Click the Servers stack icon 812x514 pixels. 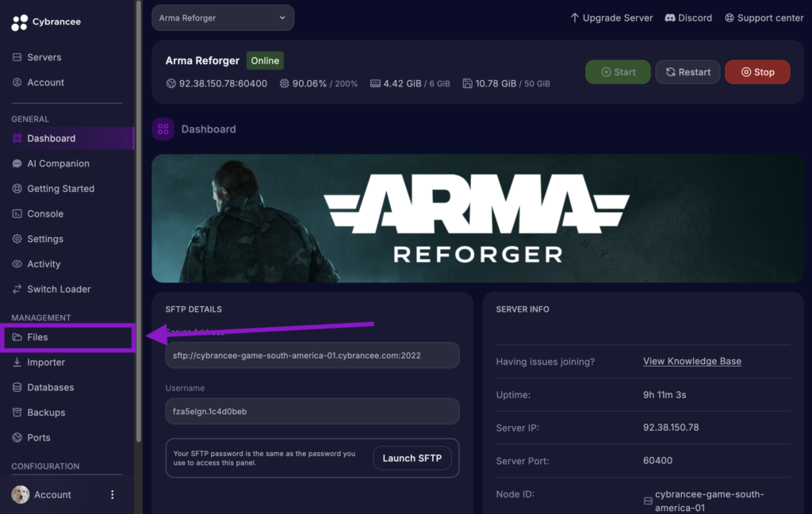click(x=17, y=57)
